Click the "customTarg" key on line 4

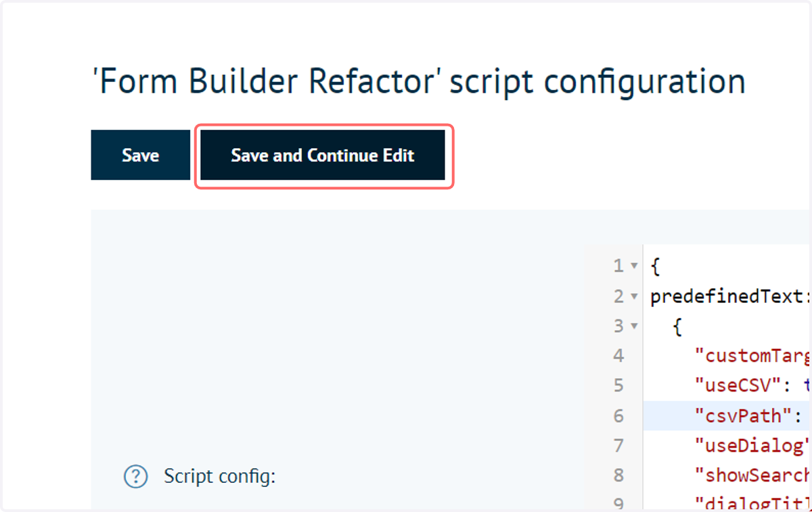coord(752,356)
